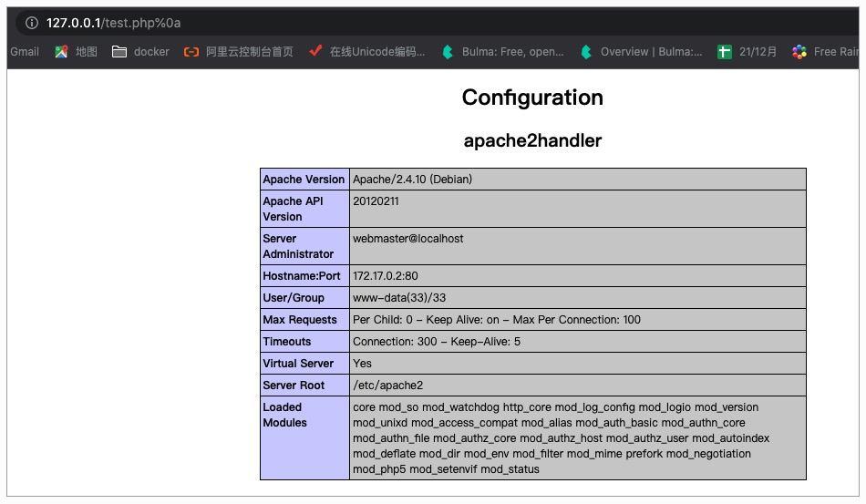Viewport: 866px width, 504px height.
Task: Click the www-data(33)/33 User/Group value
Action: coord(399,298)
